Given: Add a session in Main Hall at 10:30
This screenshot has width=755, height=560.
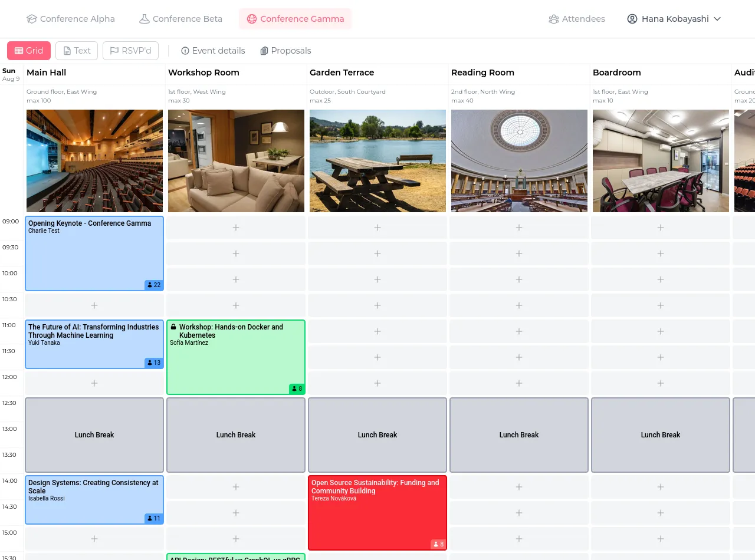Looking at the screenshot, I should click(x=94, y=305).
